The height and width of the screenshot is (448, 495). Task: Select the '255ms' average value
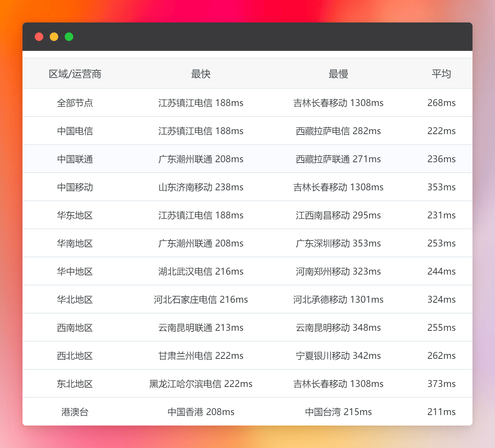pyautogui.click(x=441, y=327)
